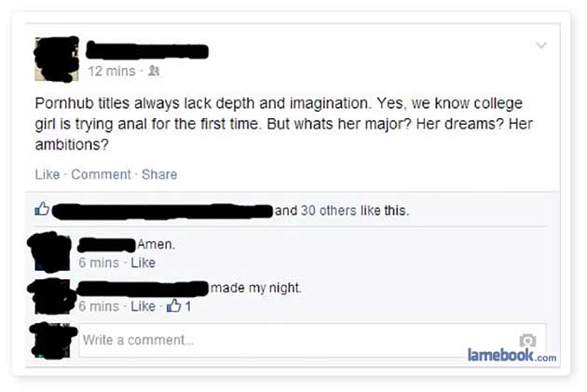Like the 'Amen.' comment

tap(143, 263)
